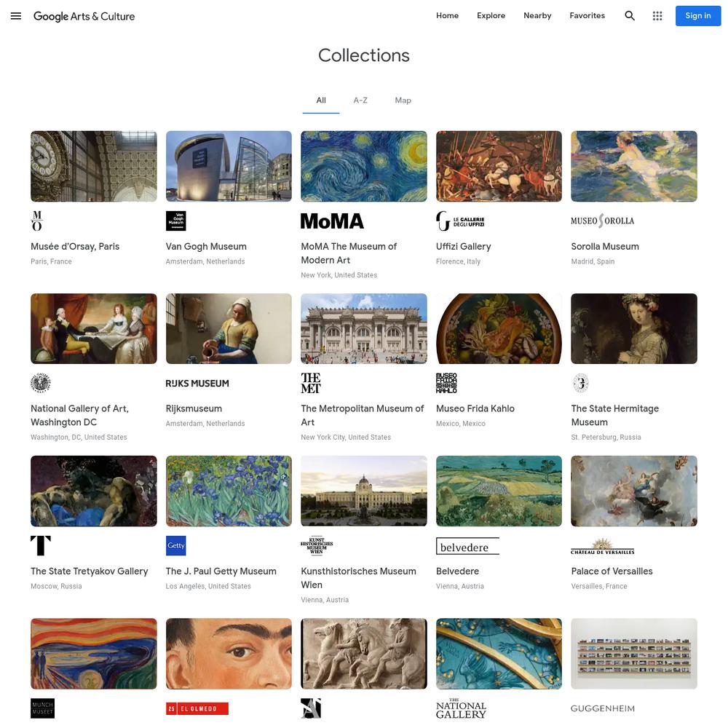Image resolution: width=728 pixels, height=728 pixels.
Task: Open the Van Gogh Museum title link
Action: tap(206, 247)
